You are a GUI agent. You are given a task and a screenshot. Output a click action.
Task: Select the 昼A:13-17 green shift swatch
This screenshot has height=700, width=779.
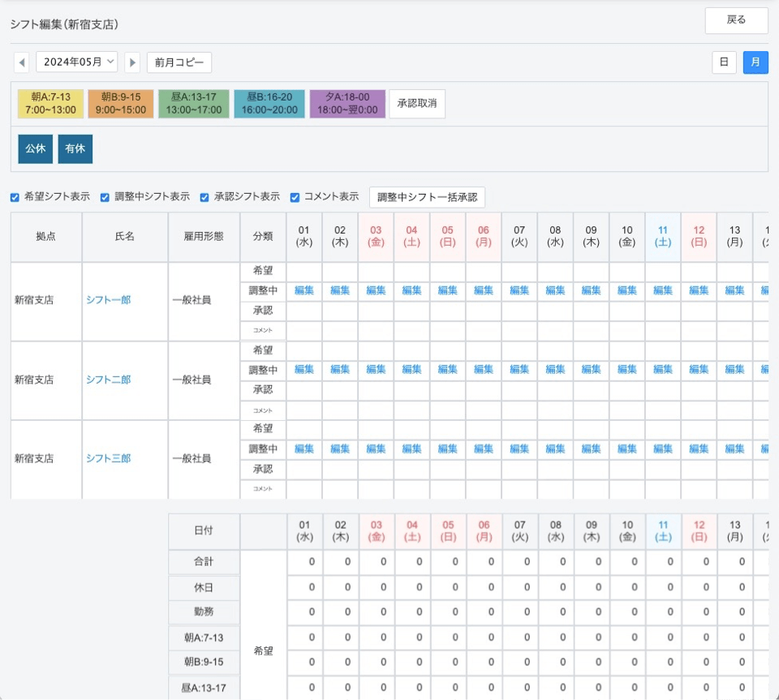pyautogui.click(x=193, y=104)
